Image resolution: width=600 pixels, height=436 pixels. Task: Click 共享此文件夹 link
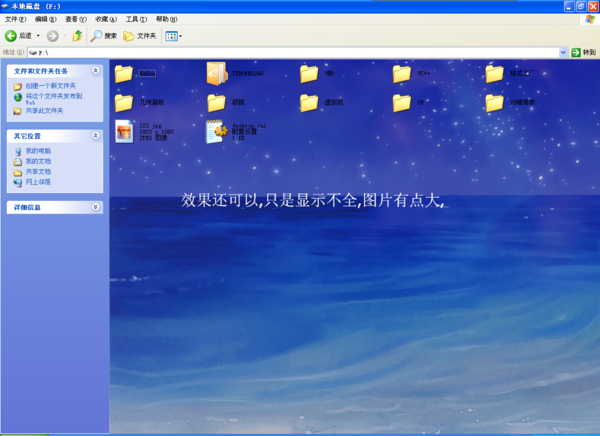click(44, 111)
